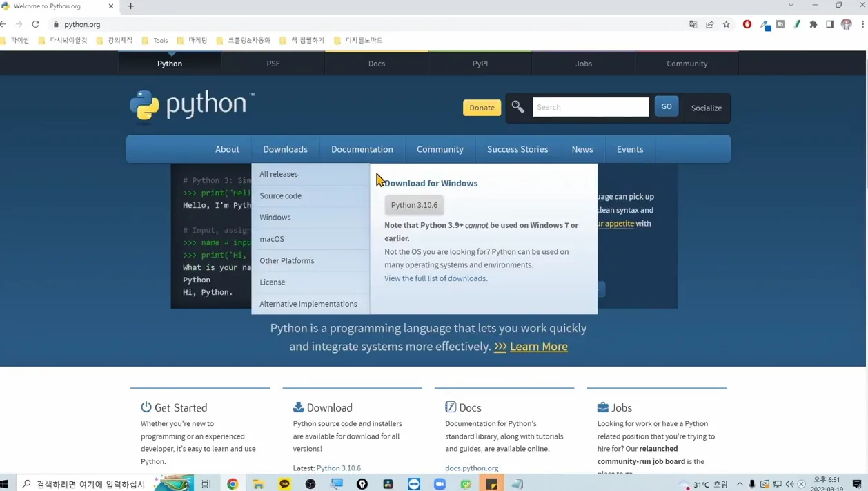Switch to the PyPI top tab
This screenshot has height=491, width=868.
[x=480, y=64]
